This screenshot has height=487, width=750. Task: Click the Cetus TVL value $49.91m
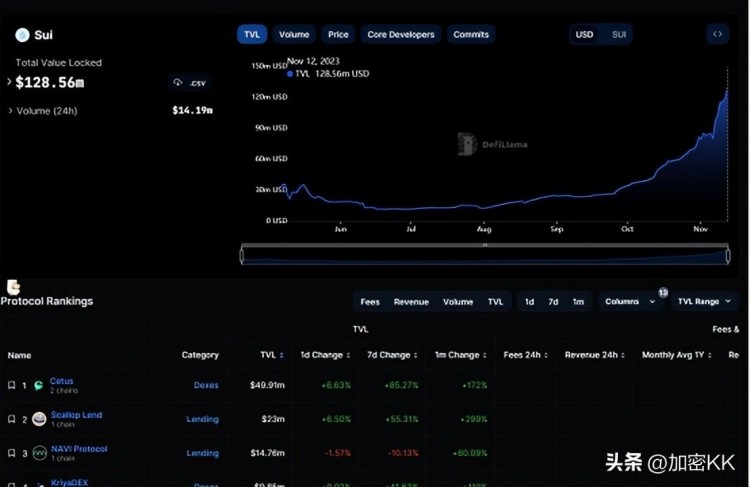tap(267, 385)
